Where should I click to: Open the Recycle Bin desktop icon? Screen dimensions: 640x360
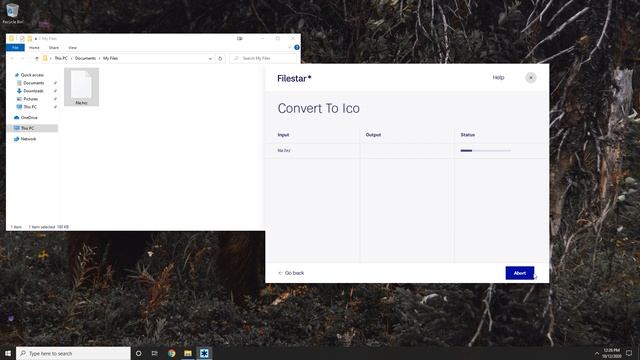(13, 13)
